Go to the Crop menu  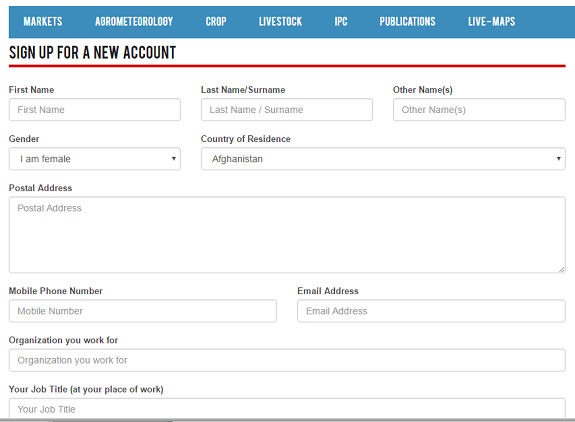[x=216, y=22]
